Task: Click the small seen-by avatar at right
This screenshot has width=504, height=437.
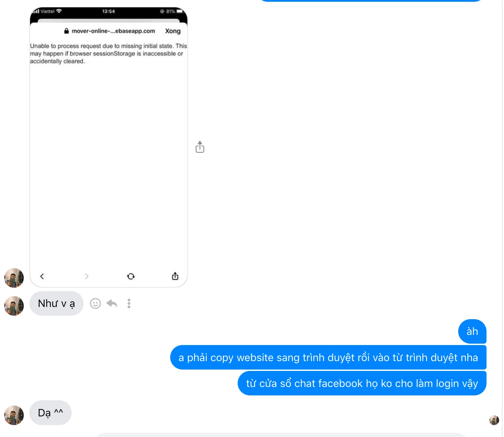Action: coord(494,420)
